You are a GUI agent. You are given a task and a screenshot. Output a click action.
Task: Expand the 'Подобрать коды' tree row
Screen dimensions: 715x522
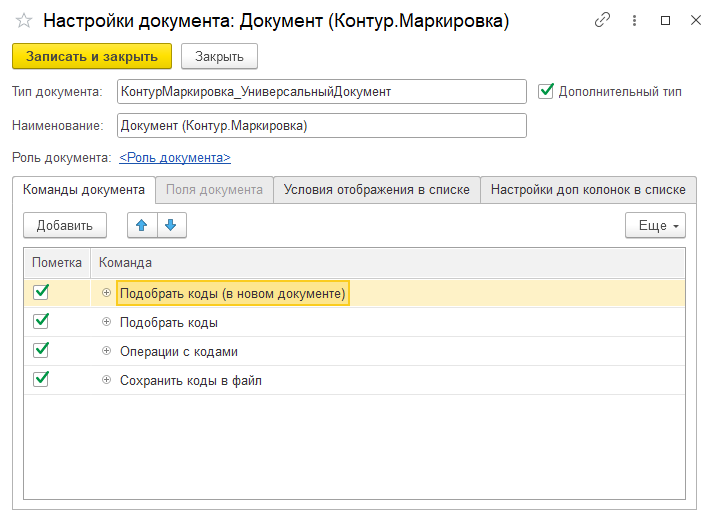[106, 322]
